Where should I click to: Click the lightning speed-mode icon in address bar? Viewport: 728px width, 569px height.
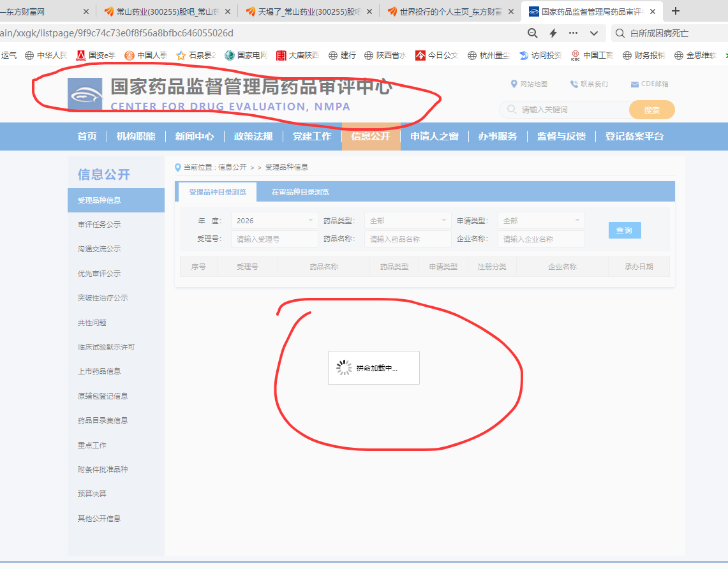553,33
